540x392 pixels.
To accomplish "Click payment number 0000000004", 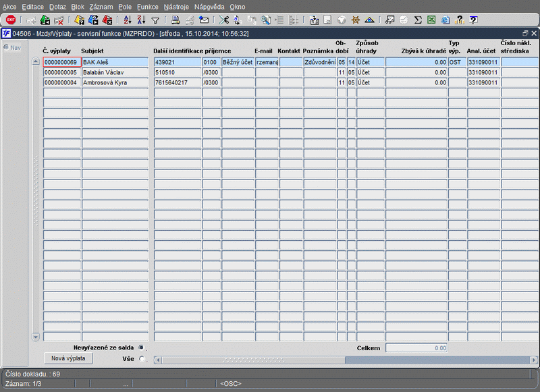I will coord(62,82).
